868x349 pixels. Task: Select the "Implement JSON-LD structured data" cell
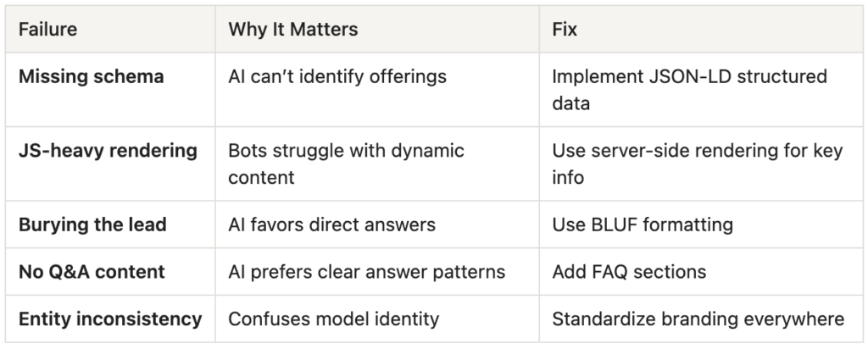689,88
